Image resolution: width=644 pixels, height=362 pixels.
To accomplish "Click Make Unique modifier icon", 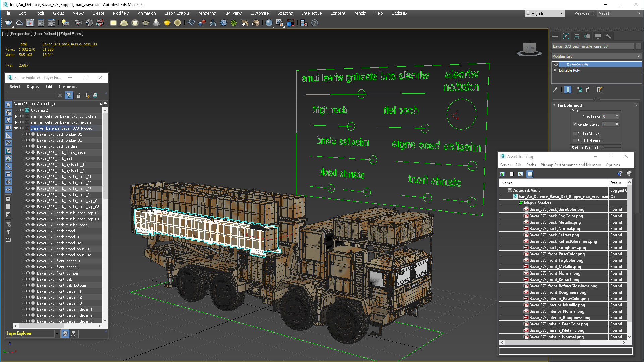I will [x=580, y=89].
